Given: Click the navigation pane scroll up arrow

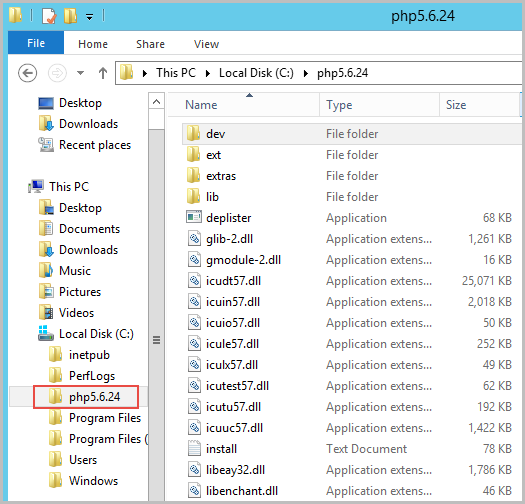Looking at the screenshot, I should [x=156, y=101].
